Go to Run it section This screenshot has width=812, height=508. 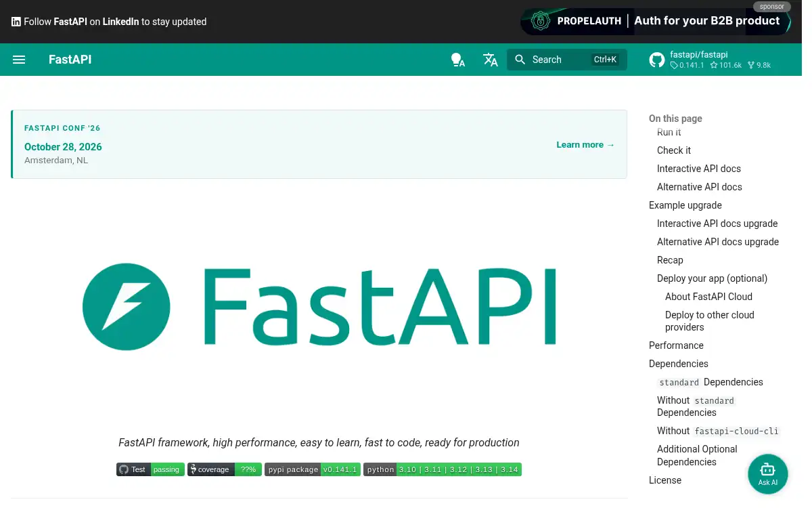point(669,132)
